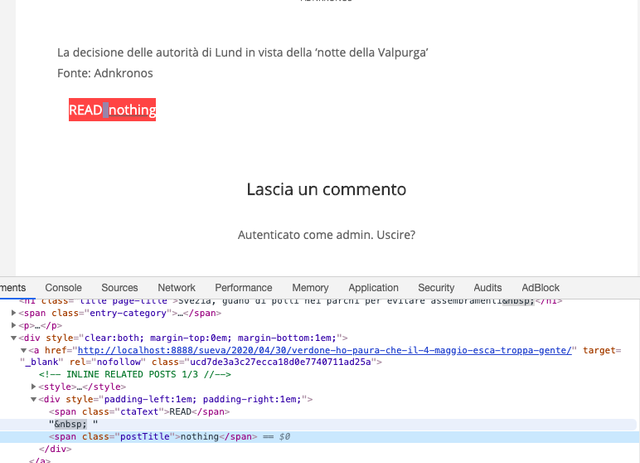This screenshot has width=640, height=463.
Task: Click the La decisione delle autorità paragraph
Action: point(242,53)
